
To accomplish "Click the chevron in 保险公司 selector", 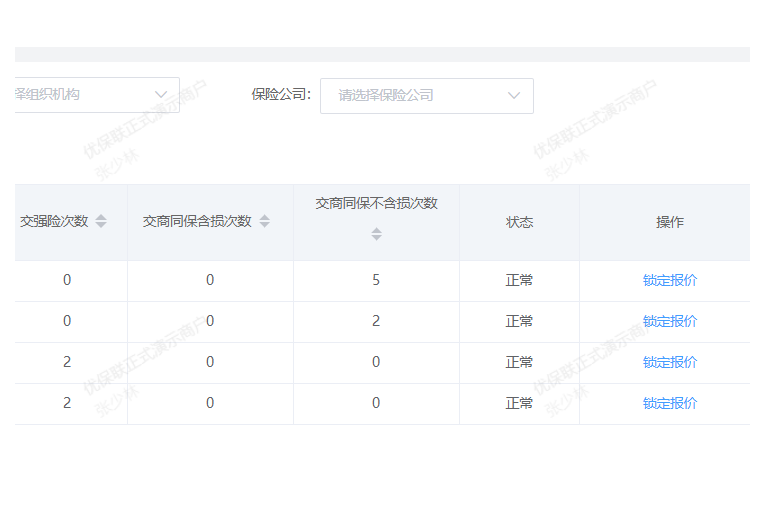I will point(514,96).
